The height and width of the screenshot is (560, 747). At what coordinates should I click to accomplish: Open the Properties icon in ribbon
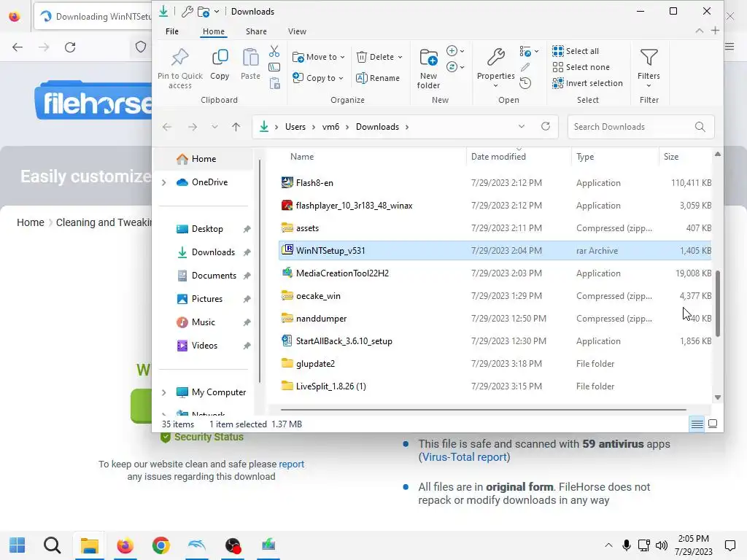point(495,57)
